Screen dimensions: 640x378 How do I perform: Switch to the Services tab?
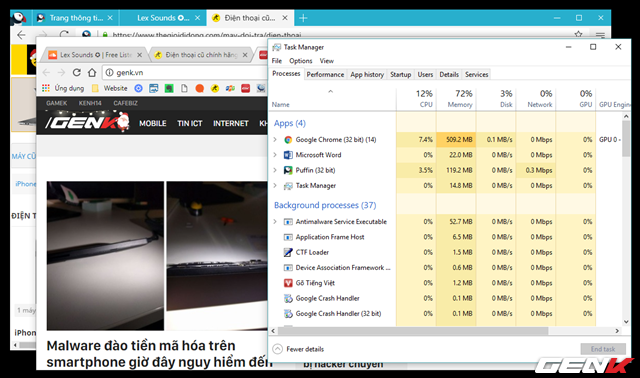coord(476,74)
